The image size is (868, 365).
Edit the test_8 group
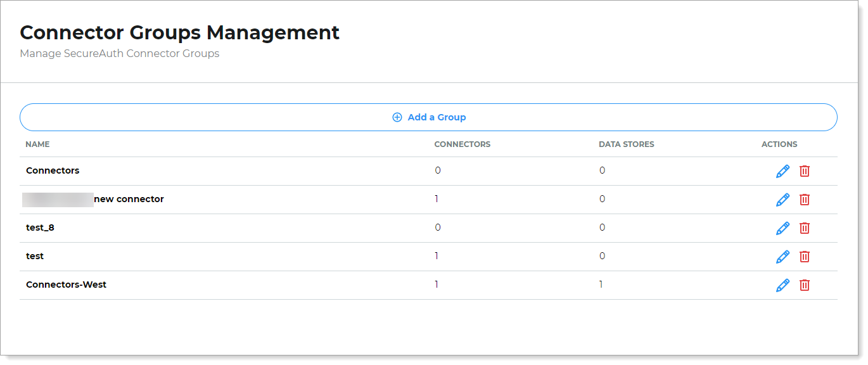pos(782,228)
